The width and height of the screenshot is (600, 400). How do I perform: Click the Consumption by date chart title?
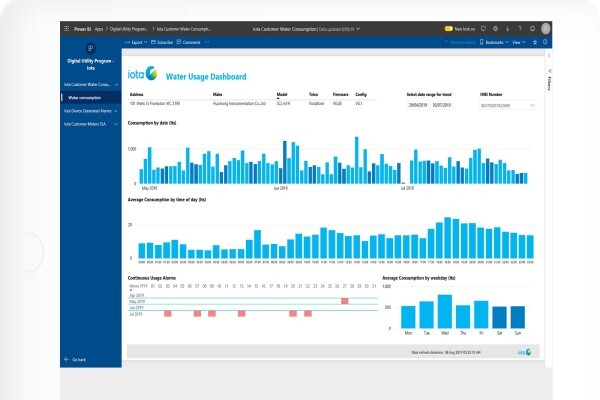(152, 123)
